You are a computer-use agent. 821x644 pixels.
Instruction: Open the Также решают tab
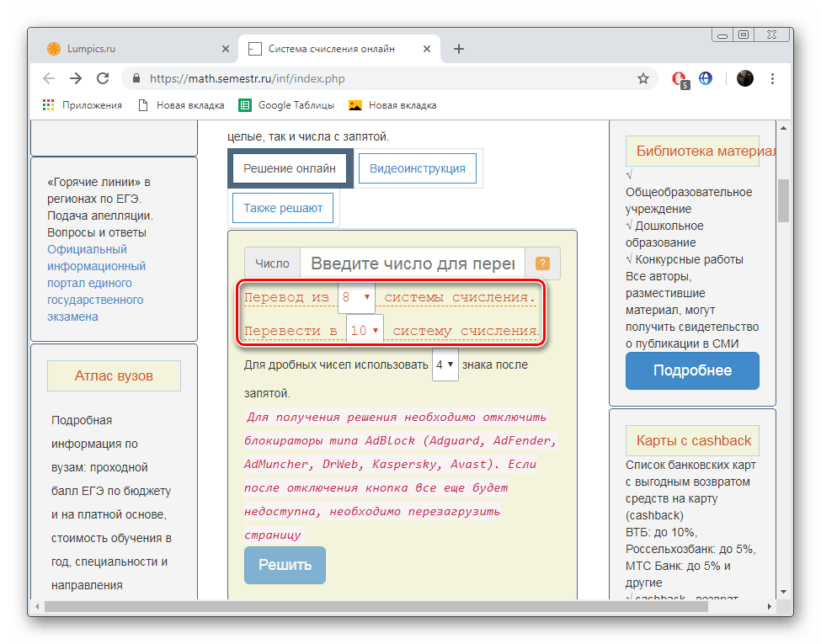[x=283, y=208]
